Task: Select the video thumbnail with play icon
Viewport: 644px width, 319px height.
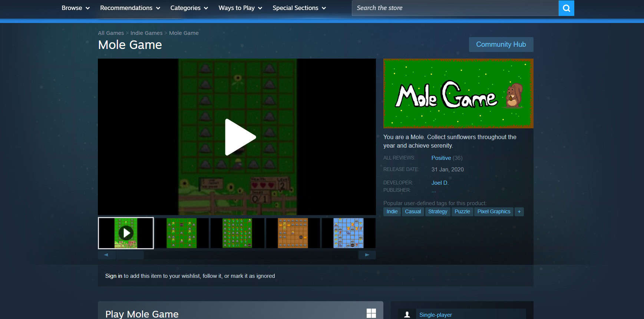Action: pyautogui.click(x=126, y=233)
